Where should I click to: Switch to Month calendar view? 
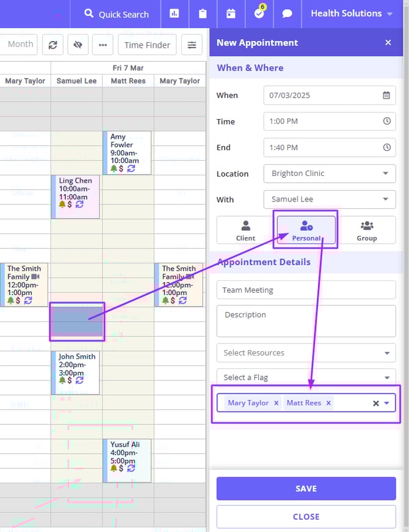point(20,45)
